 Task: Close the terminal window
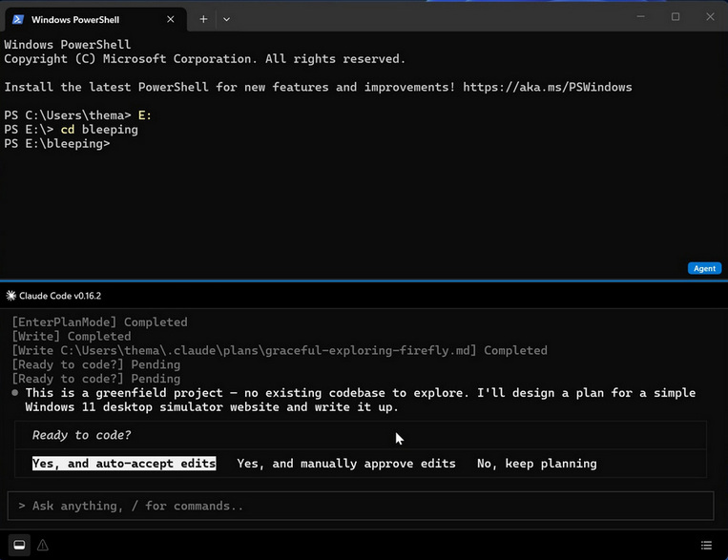710,17
